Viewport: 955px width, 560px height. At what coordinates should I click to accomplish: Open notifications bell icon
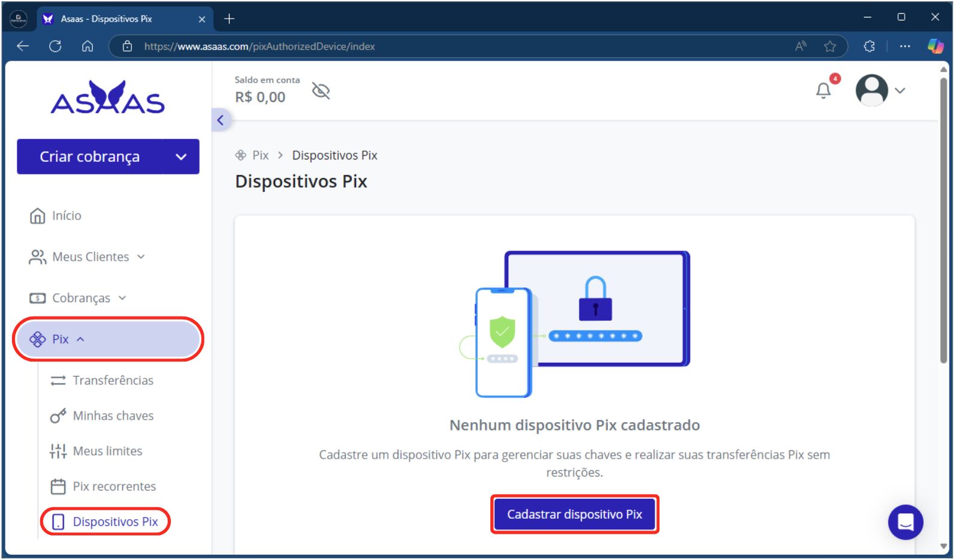824,91
